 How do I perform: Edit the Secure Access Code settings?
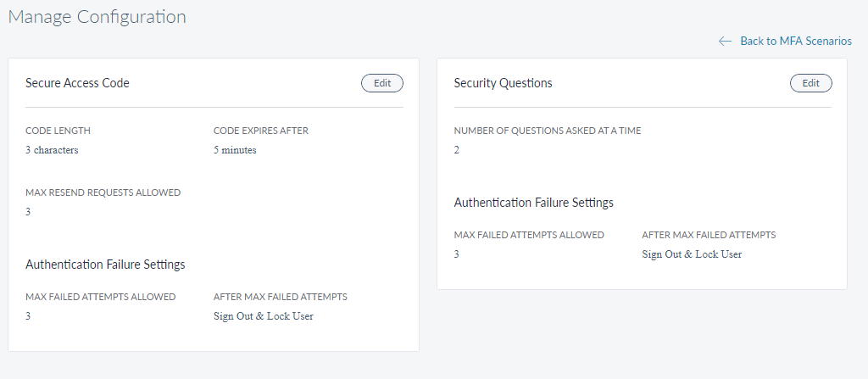point(381,83)
